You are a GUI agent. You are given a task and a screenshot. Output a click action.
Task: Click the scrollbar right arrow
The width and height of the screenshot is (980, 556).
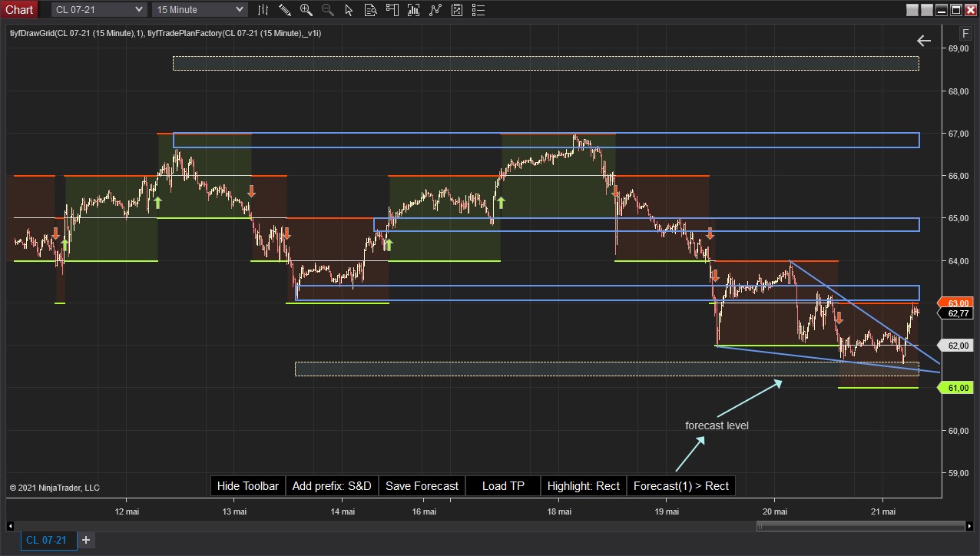pyautogui.click(x=968, y=526)
